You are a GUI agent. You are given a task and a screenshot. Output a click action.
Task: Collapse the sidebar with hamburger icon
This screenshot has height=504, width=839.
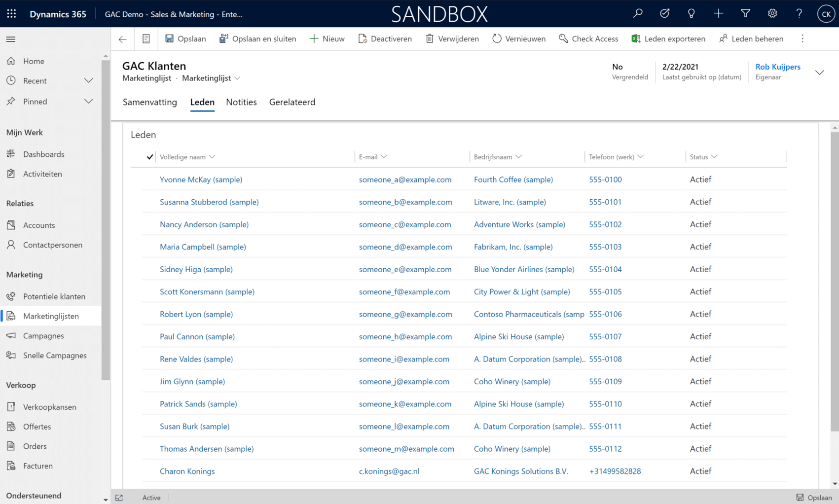(x=11, y=39)
